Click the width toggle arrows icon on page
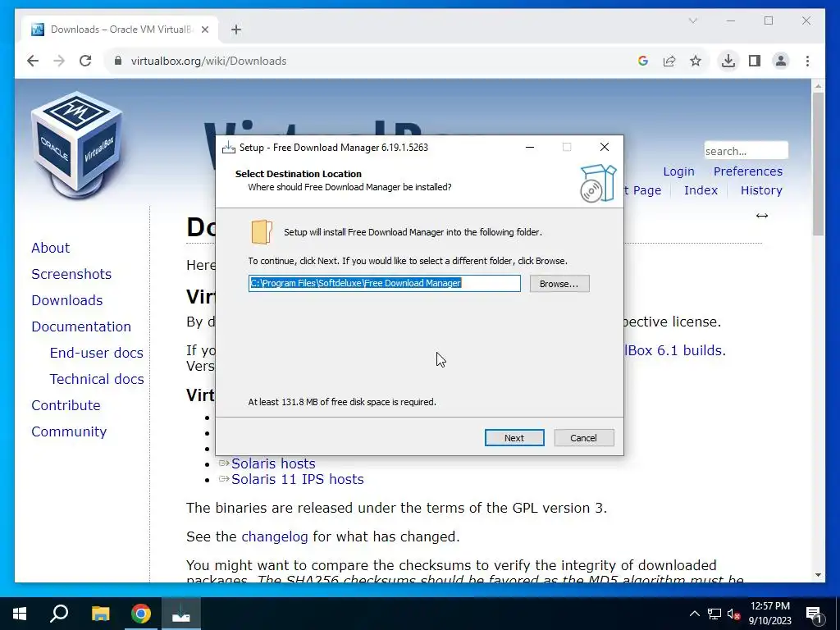Screen dimensions: 840x630 [x=762, y=216]
